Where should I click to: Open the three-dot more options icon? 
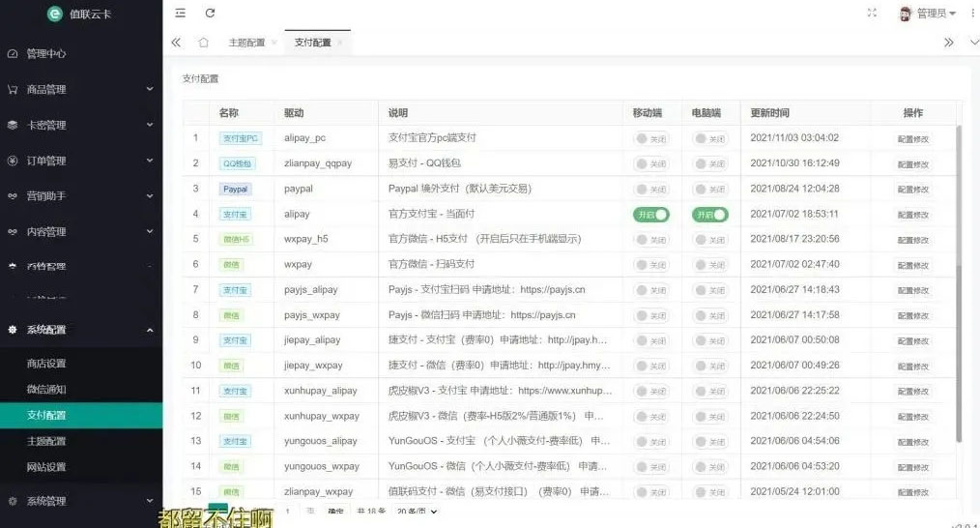click(x=972, y=14)
